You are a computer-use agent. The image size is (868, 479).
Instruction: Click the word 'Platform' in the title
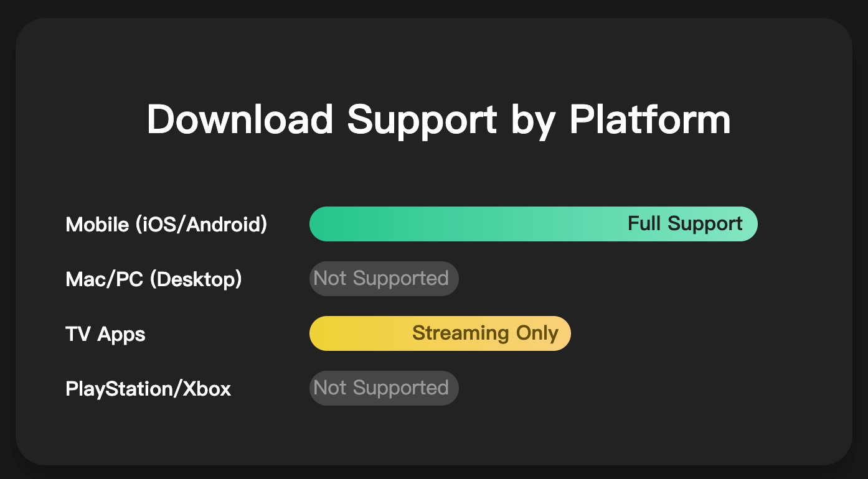649,119
